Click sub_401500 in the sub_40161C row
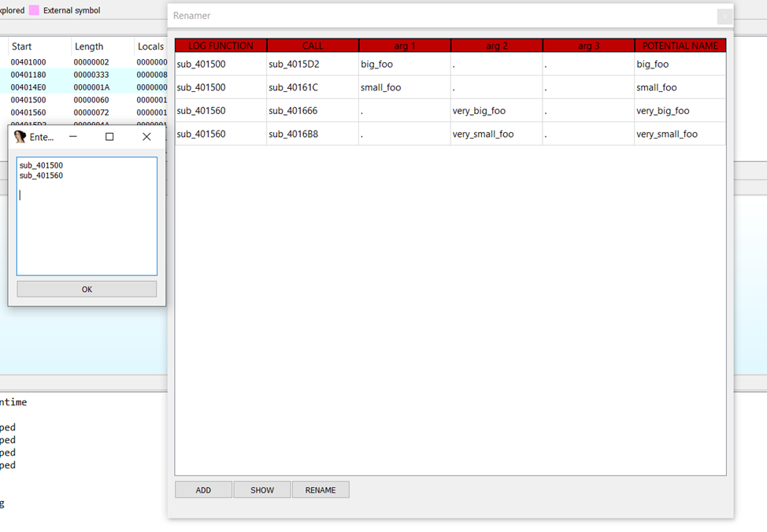The width and height of the screenshot is (767, 532). click(220, 87)
